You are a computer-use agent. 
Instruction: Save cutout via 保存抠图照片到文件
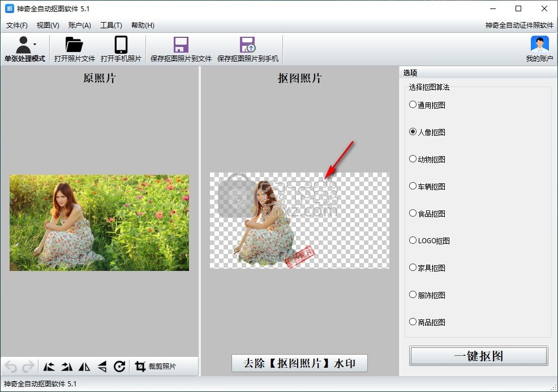[181, 49]
